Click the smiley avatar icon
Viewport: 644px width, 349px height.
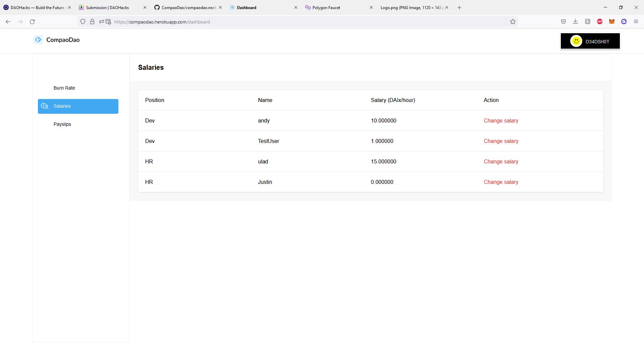(x=576, y=41)
